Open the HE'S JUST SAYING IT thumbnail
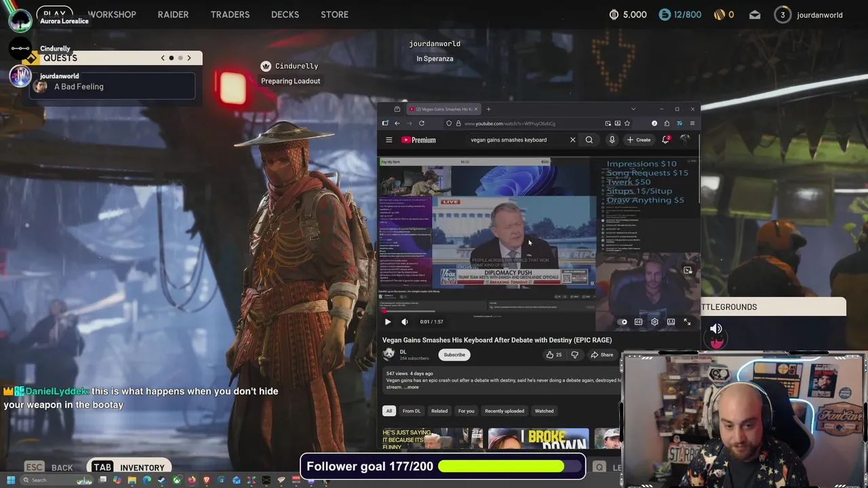This screenshot has width=868, height=488. click(433, 439)
